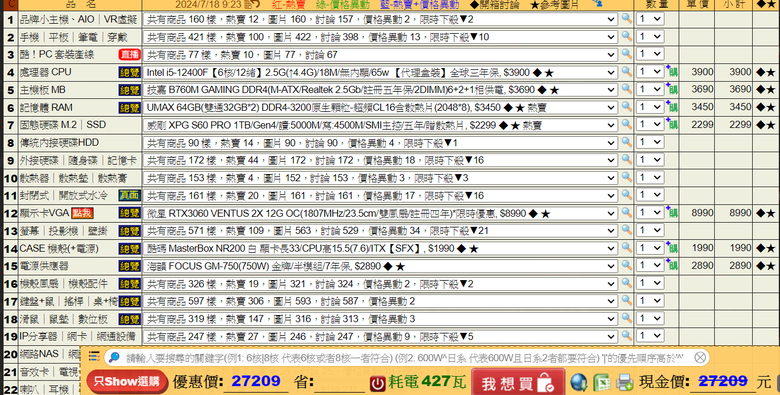The height and width of the screenshot is (395, 780).
Task: Click the 絕贊 badge next to 處理器 CPU
Action: pyautogui.click(x=129, y=73)
